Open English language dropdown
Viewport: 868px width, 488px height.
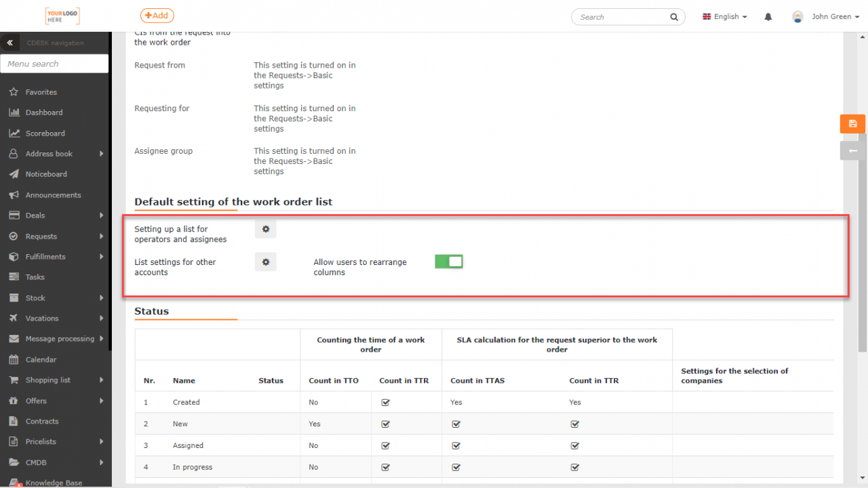coord(724,17)
